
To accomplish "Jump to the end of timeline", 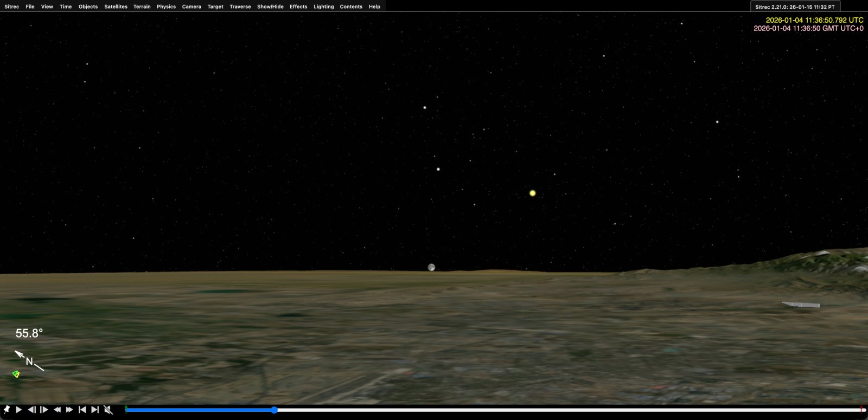I will pyautogui.click(x=95, y=410).
